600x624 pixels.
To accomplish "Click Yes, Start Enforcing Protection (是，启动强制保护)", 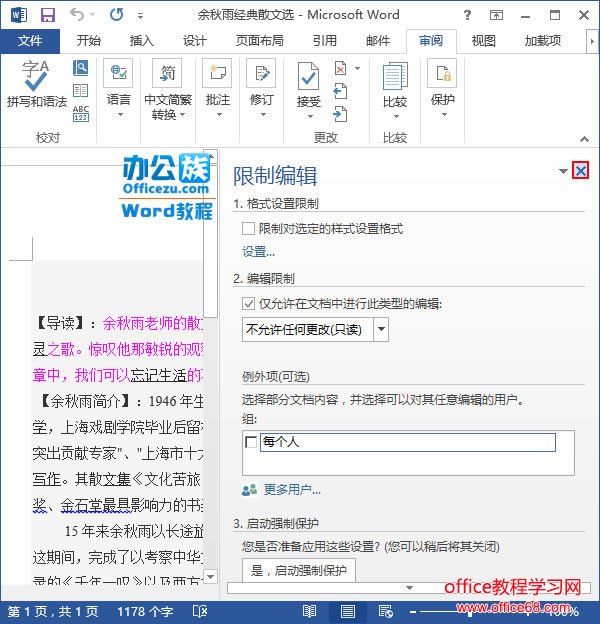I will pyautogui.click(x=299, y=571).
